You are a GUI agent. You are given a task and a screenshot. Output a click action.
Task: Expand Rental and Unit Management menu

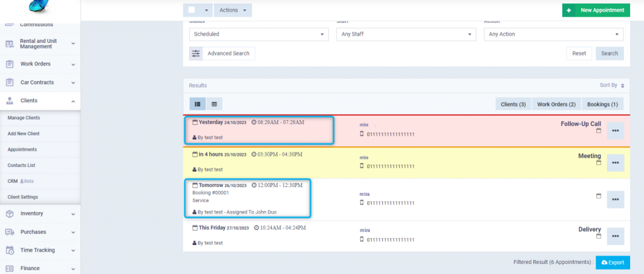pyautogui.click(x=40, y=44)
